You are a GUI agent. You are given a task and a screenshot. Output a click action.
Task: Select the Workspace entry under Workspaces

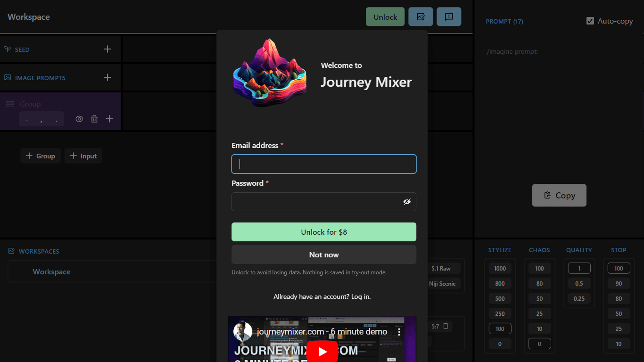51,272
